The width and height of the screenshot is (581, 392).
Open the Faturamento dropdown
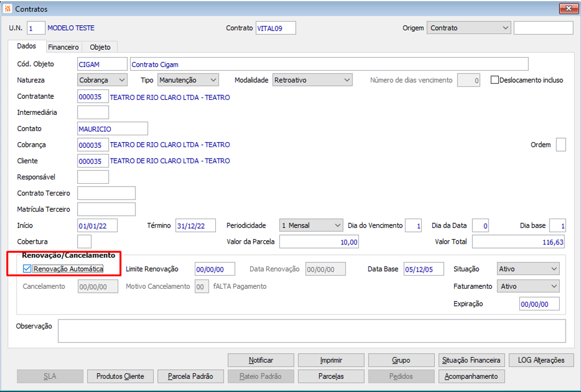click(x=528, y=286)
